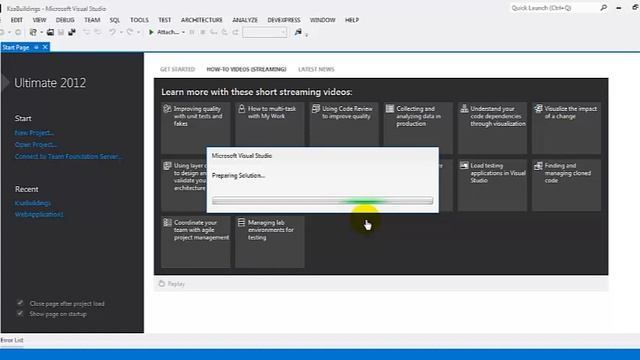Screen dimensions: 640x360
Task: Click icon of 'Finding and managing cloned code'
Action: point(538,165)
